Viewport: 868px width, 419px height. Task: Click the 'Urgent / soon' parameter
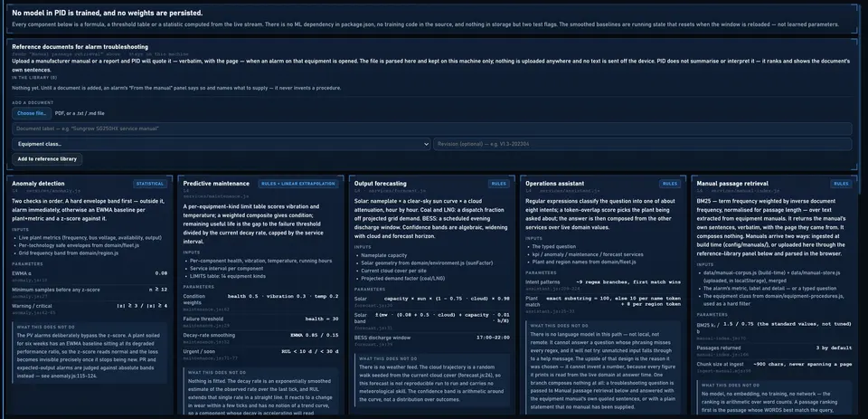click(x=199, y=351)
